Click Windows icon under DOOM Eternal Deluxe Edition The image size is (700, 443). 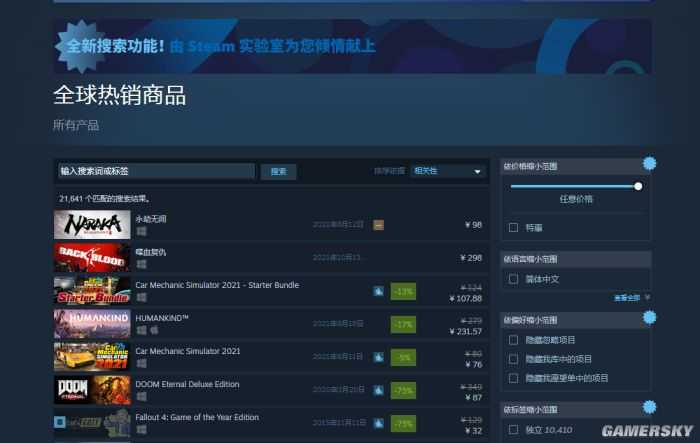tap(142, 396)
